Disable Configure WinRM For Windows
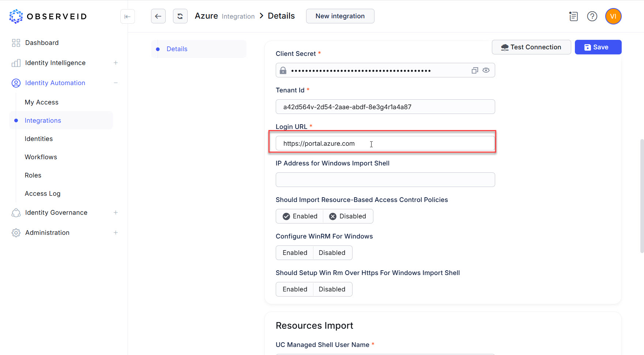 [x=332, y=253]
